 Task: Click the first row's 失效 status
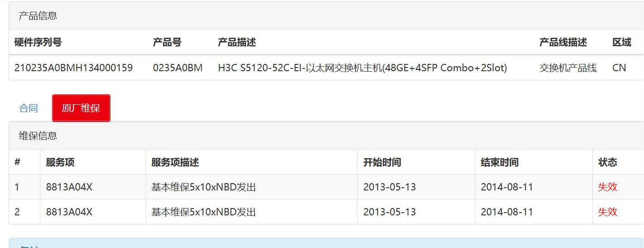[607, 187]
